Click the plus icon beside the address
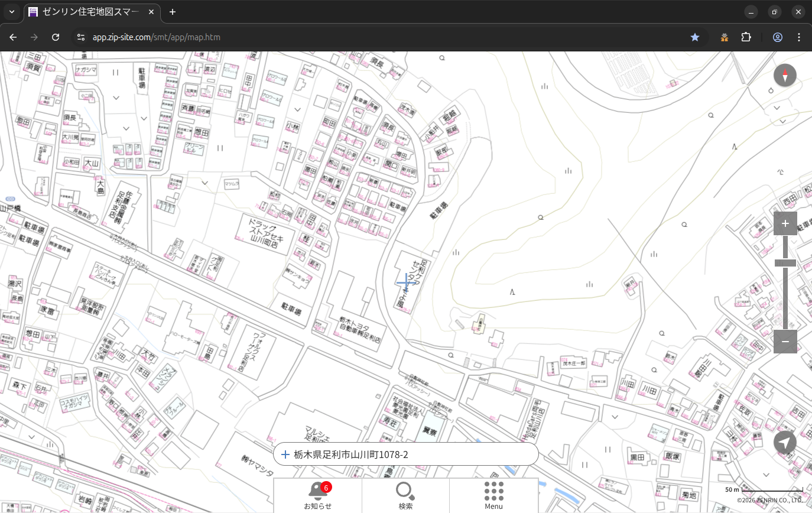Screen dimensions: 812x513 click(x=285, y=454)
